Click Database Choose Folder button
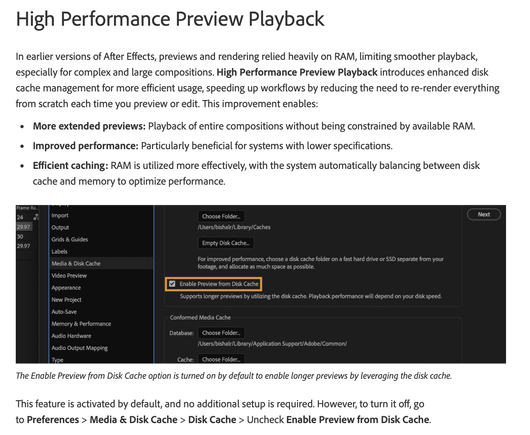The width and height of the screenshot is (530, 435). coord(221,333)
